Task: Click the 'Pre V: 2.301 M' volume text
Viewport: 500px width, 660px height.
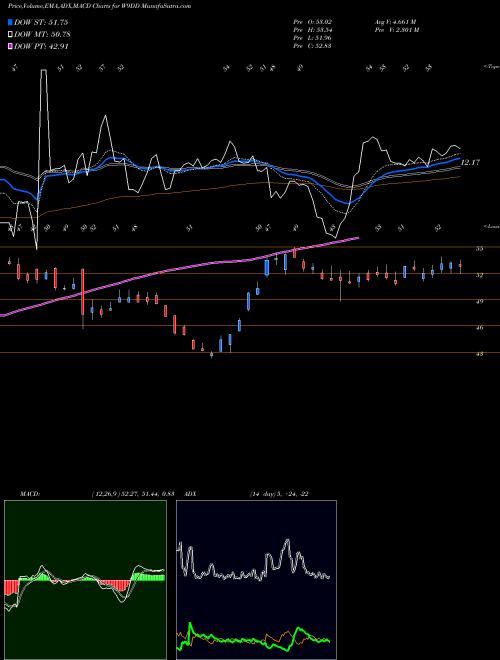Action: 396,30
